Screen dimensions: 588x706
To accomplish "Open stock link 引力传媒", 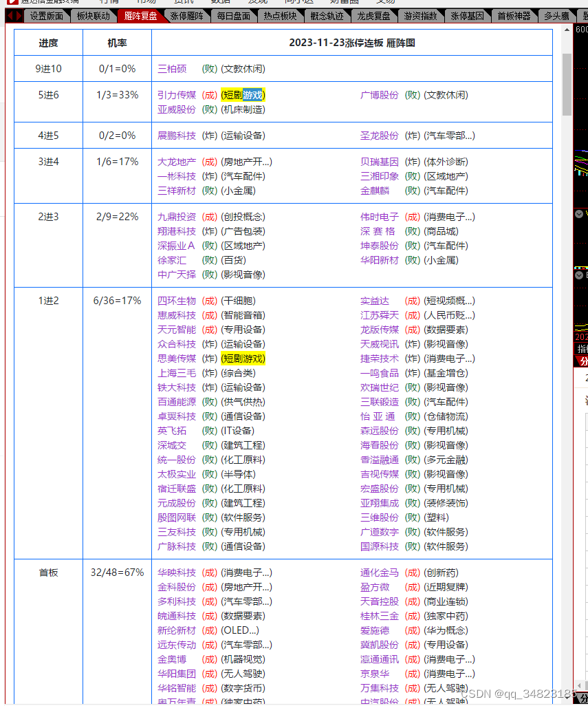I will (177, 95).
